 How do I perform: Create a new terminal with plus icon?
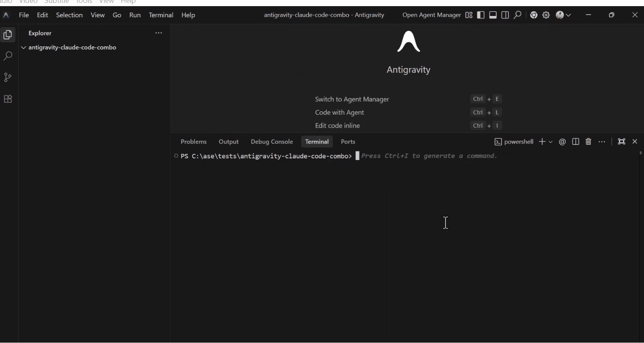542,142
